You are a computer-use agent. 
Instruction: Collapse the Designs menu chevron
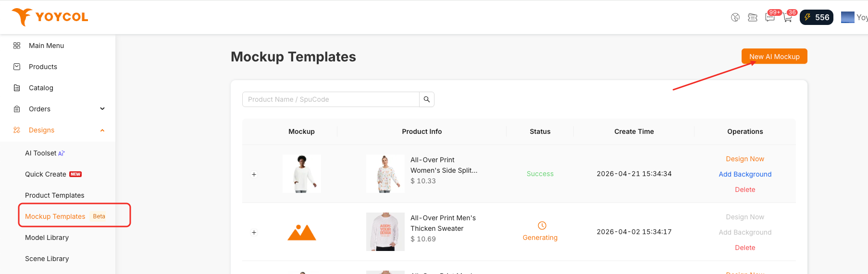pos(102,131)
